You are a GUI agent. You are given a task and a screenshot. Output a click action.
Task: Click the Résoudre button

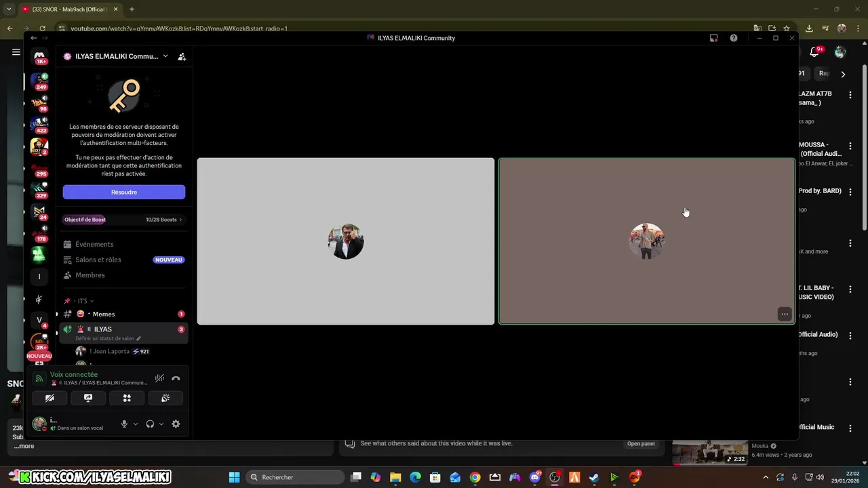[124, 192]
